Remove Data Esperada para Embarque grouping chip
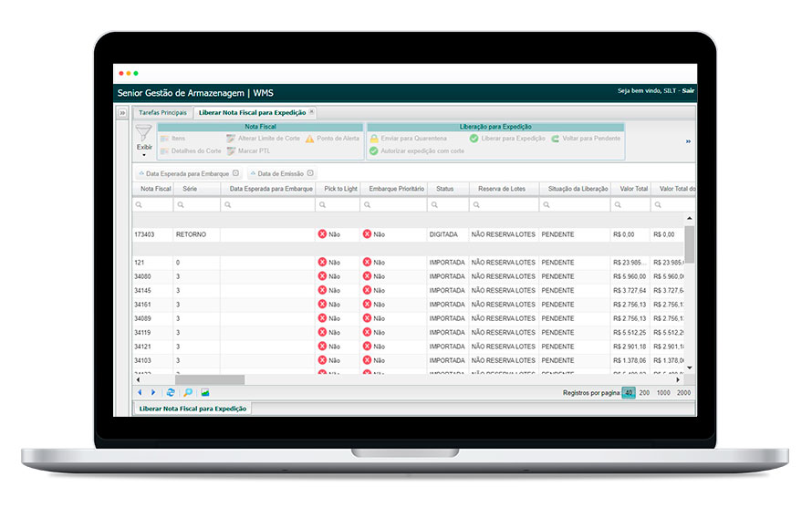The height and width of the screenshot is (518, 812). [235, 173]
